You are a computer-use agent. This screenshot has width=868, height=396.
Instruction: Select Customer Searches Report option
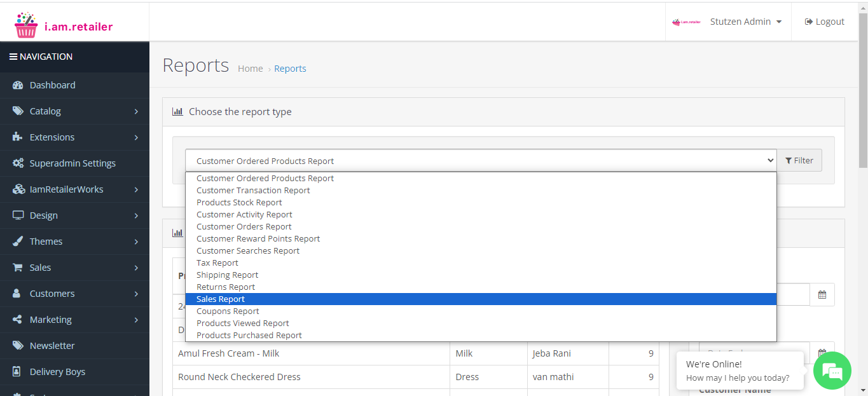481,251
